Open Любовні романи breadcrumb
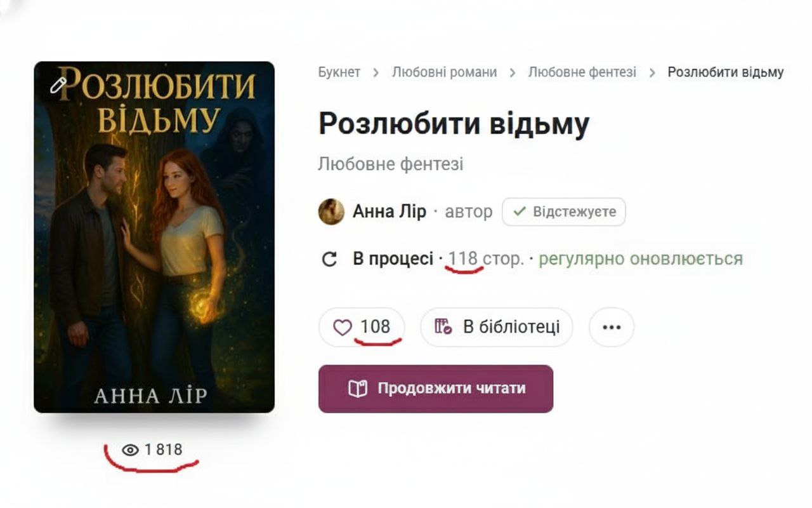This screenshot has height=508, width=812. [444, 72]
